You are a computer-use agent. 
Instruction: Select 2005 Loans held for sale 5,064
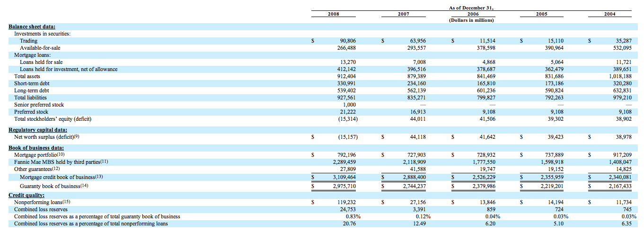[557, 62]
